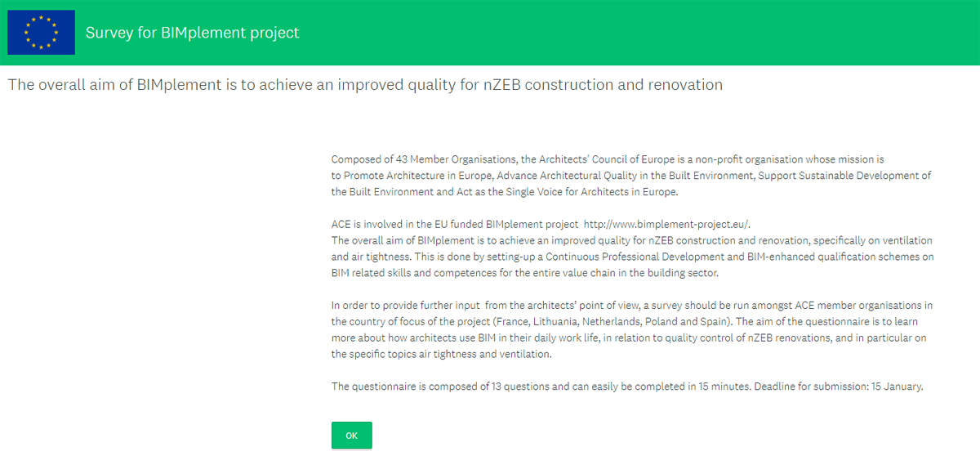Click the 'BIM related skills and competences' line
The height and width of the screenshot is (465, 980).
click(525, 273)
